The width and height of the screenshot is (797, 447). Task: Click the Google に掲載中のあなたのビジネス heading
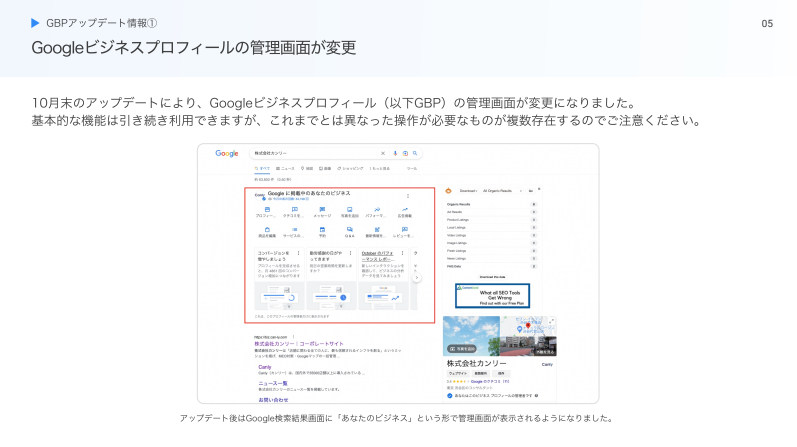[309, 193]
